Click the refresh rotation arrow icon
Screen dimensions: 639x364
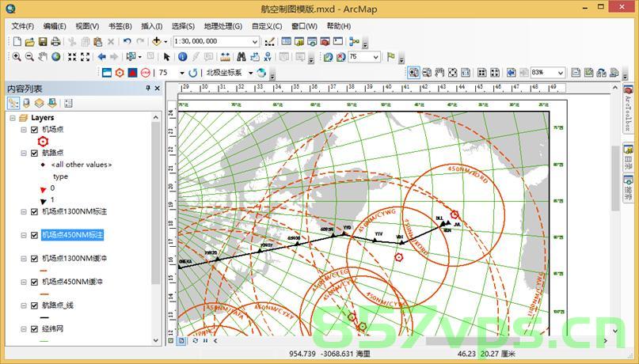[x=192, y=73]
